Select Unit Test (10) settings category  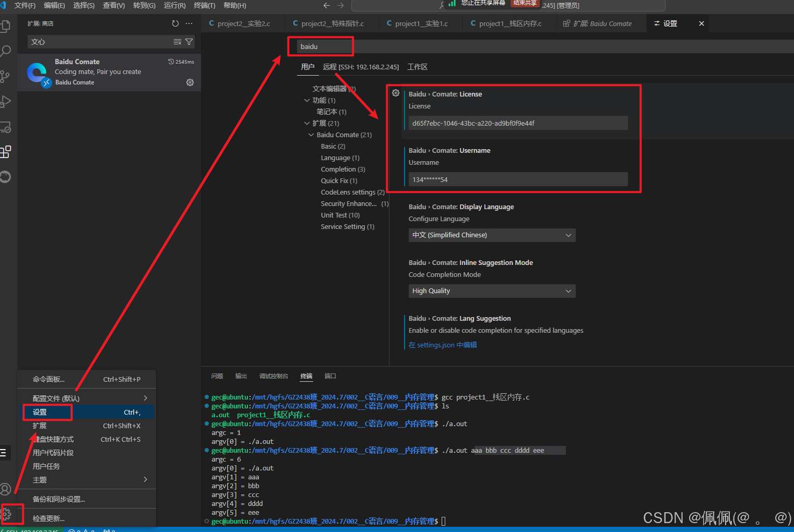click(340, 215)
